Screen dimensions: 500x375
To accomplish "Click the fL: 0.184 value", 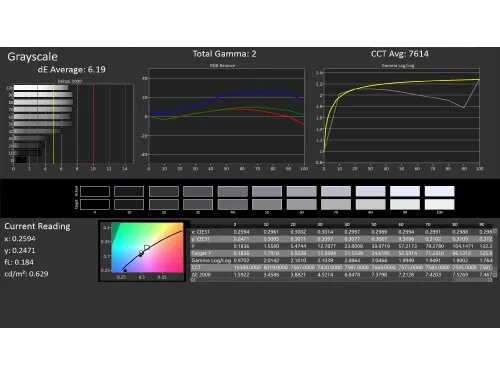I will [19, 262].
